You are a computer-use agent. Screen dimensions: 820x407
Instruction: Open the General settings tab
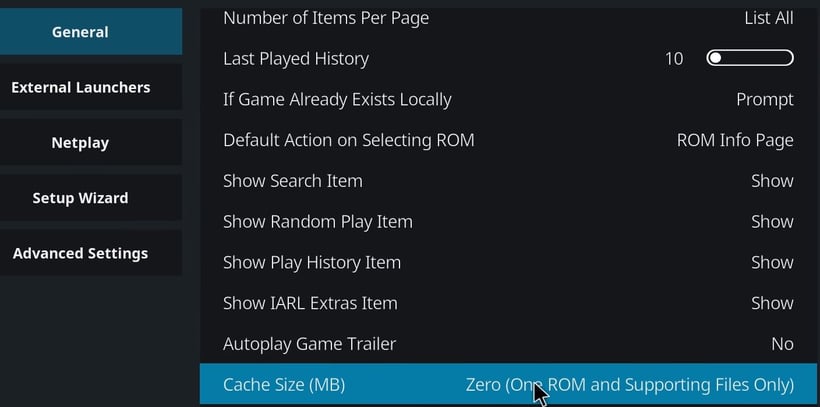pos(80,32)
